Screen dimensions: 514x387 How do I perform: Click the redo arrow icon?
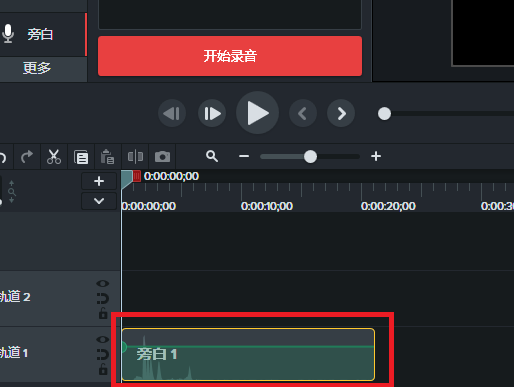coord(27,157)
